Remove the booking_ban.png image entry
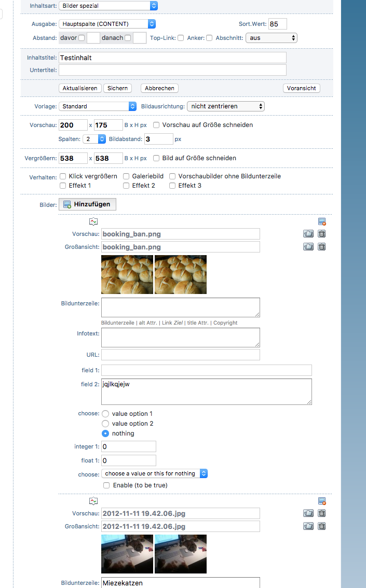 tap(322, 221)
